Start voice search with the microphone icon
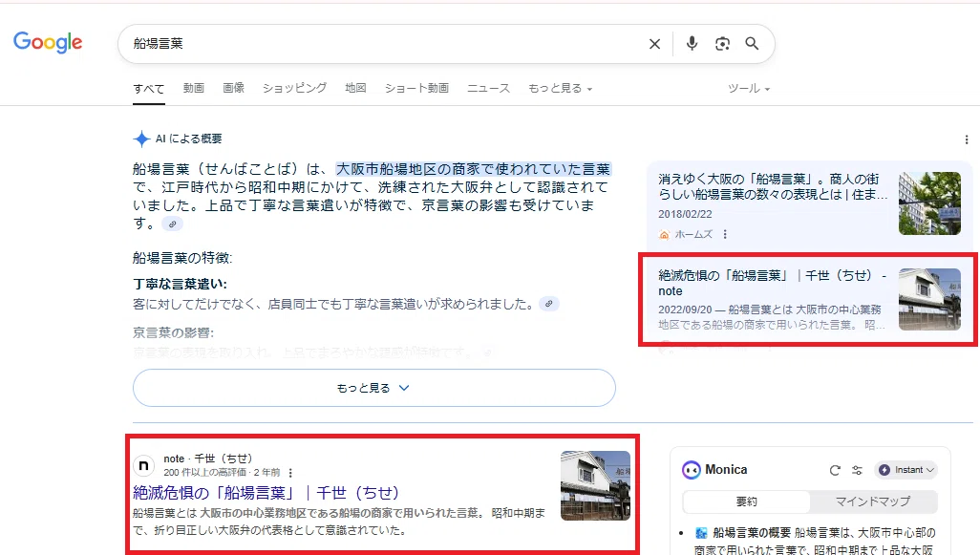The image size is (980, 555). click(692, 43)
